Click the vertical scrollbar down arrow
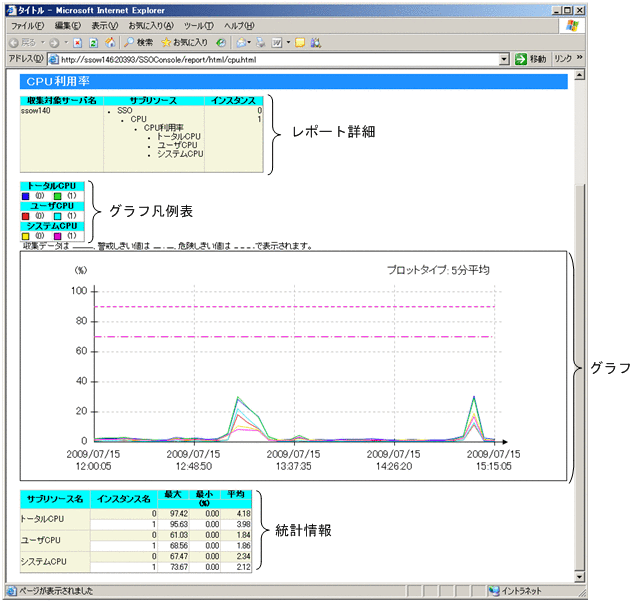 tap(579, 577)
